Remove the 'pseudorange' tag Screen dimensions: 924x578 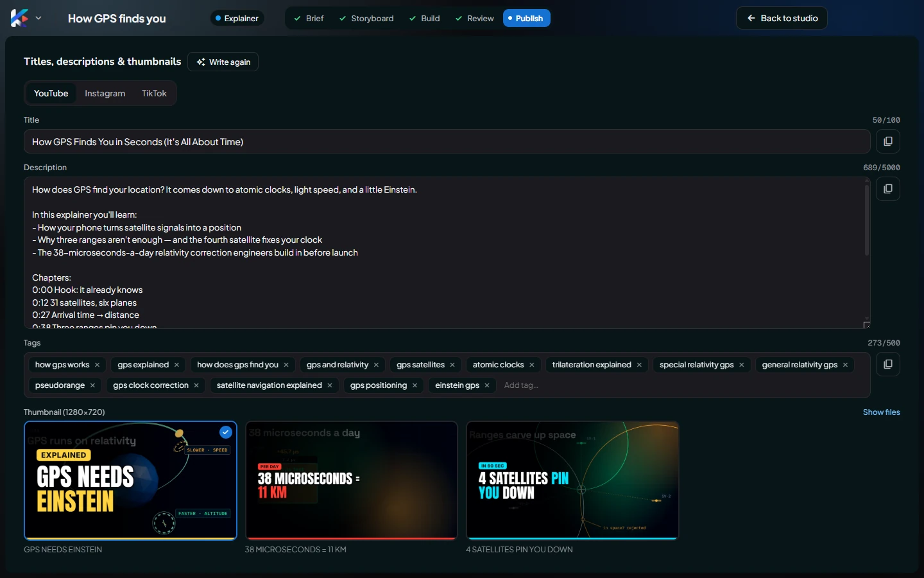click(92, 385)
